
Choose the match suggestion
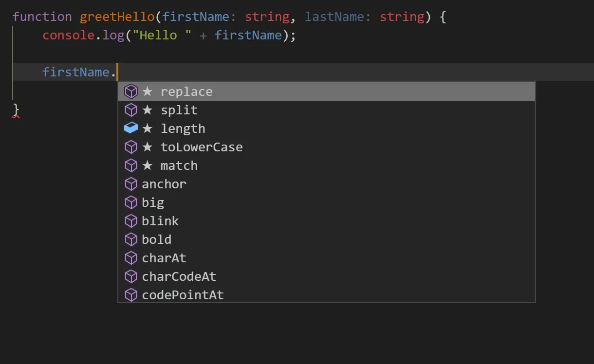tap(179, 165)
